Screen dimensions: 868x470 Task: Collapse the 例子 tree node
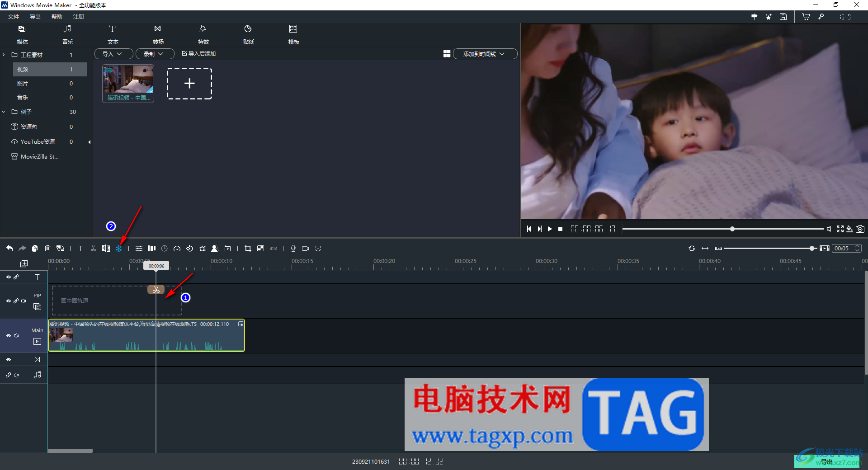click(4, 112)
